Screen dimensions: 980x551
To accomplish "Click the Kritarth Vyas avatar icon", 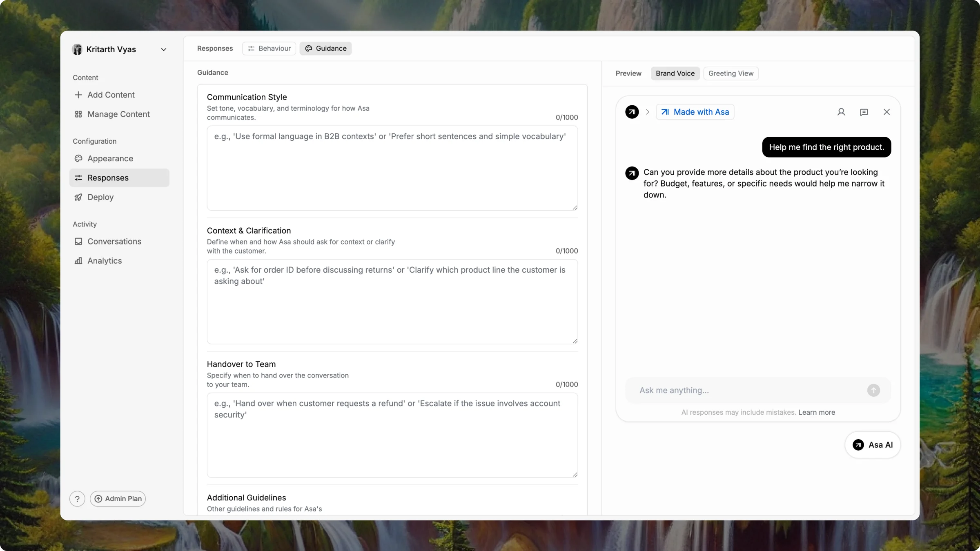I will click(77, 49).
